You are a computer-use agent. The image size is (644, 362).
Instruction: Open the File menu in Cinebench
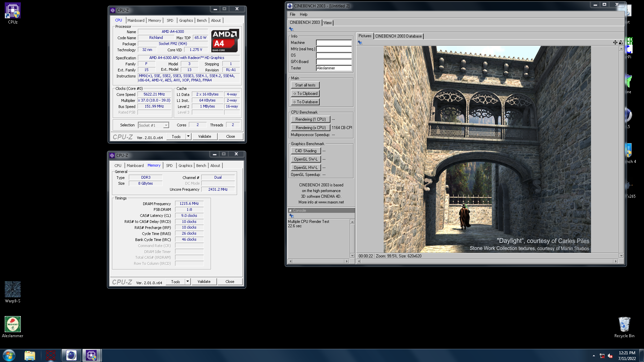[x=292, y=14]
